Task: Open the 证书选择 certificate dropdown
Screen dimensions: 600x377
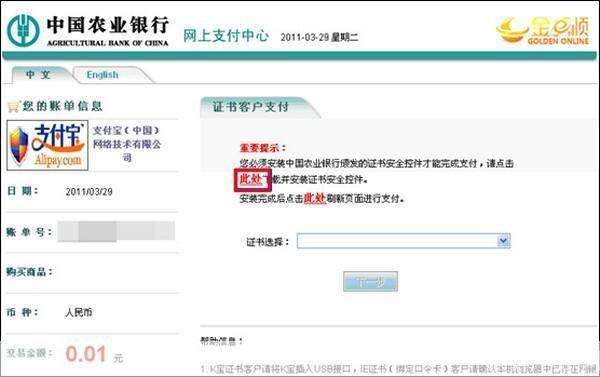Action: tap(404, 241)
